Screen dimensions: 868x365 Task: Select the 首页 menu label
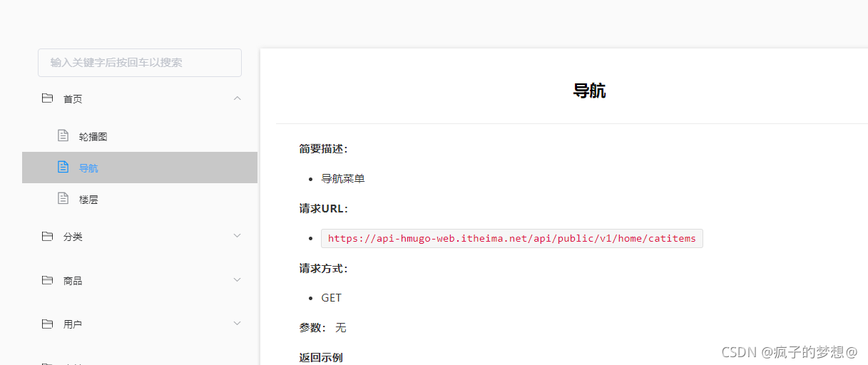pyautogui.click(x=73, y=99)
